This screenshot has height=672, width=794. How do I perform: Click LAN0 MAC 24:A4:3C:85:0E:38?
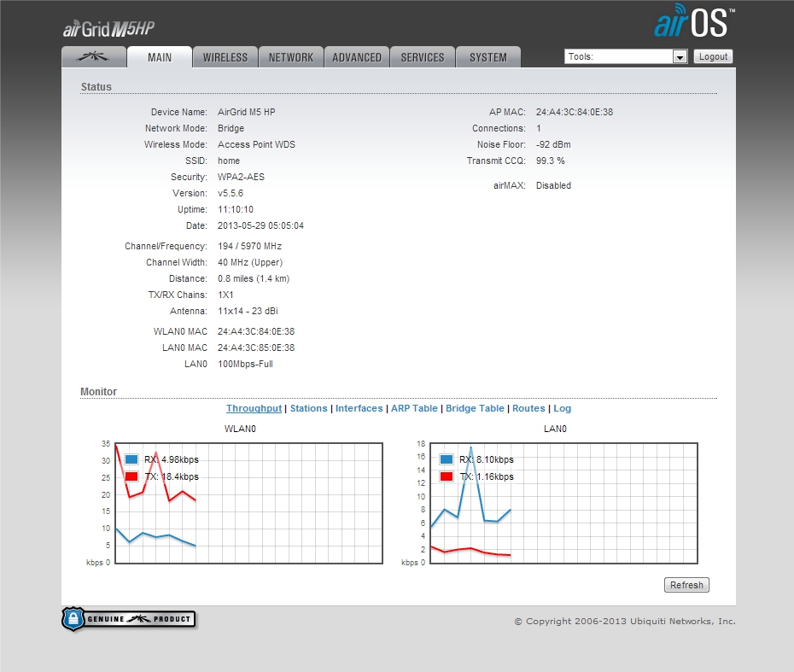[x=256, y=348]
